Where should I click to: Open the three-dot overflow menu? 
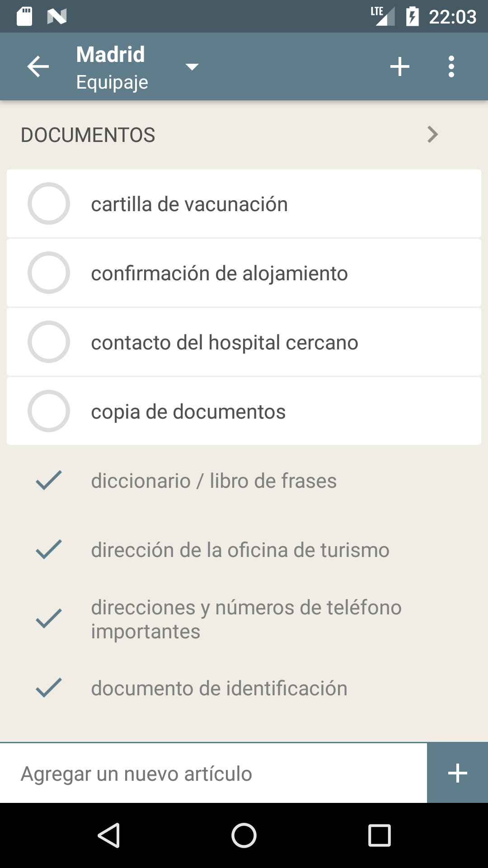tap(451, 67)
